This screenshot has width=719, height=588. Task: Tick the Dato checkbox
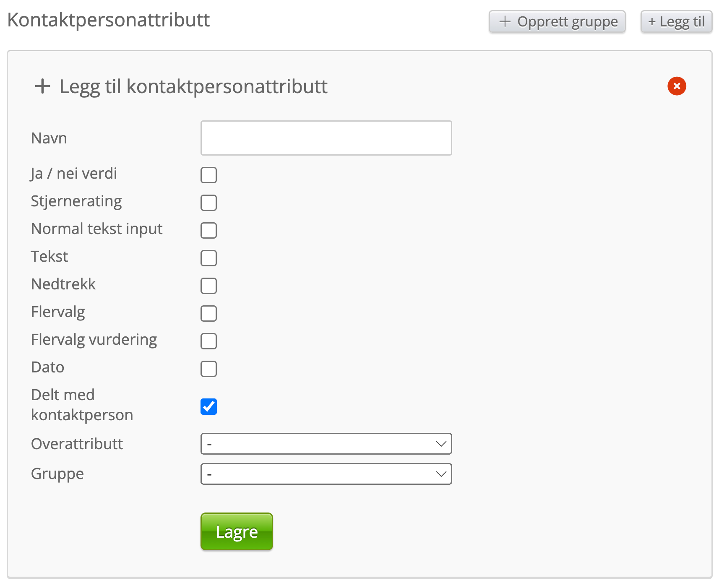(x=208, y=369)
